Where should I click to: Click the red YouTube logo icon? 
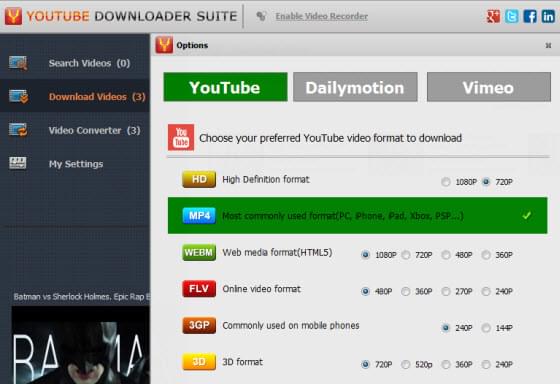(x=181, y=138)
